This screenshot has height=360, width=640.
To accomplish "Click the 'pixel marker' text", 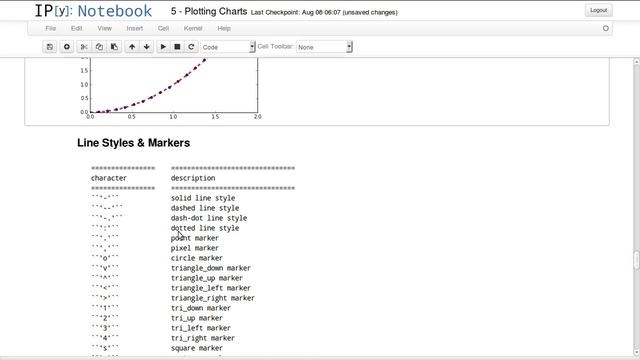I will point(195,248).
